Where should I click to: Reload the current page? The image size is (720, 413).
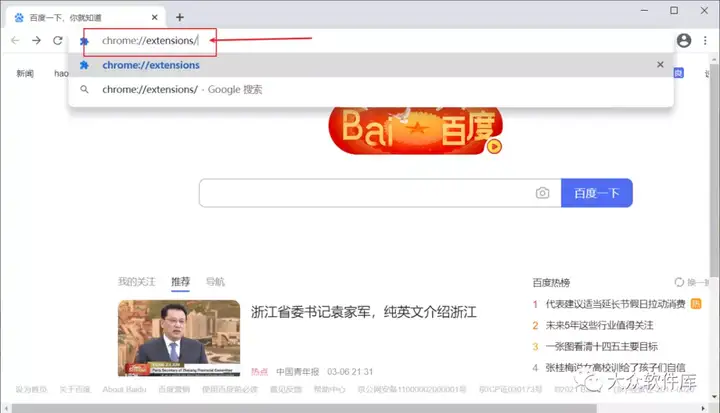coord(57,40)
